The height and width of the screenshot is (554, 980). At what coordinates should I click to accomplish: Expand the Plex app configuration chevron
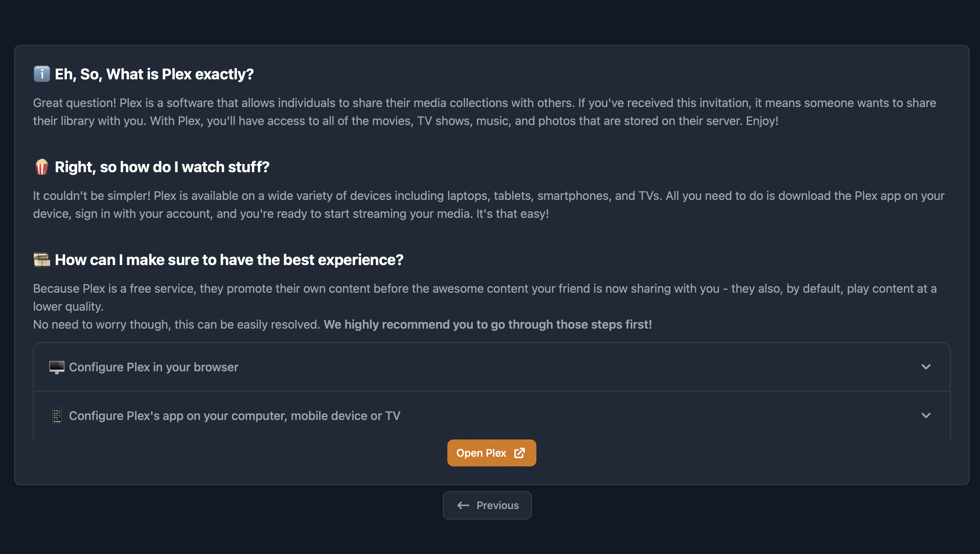(926, 415)
